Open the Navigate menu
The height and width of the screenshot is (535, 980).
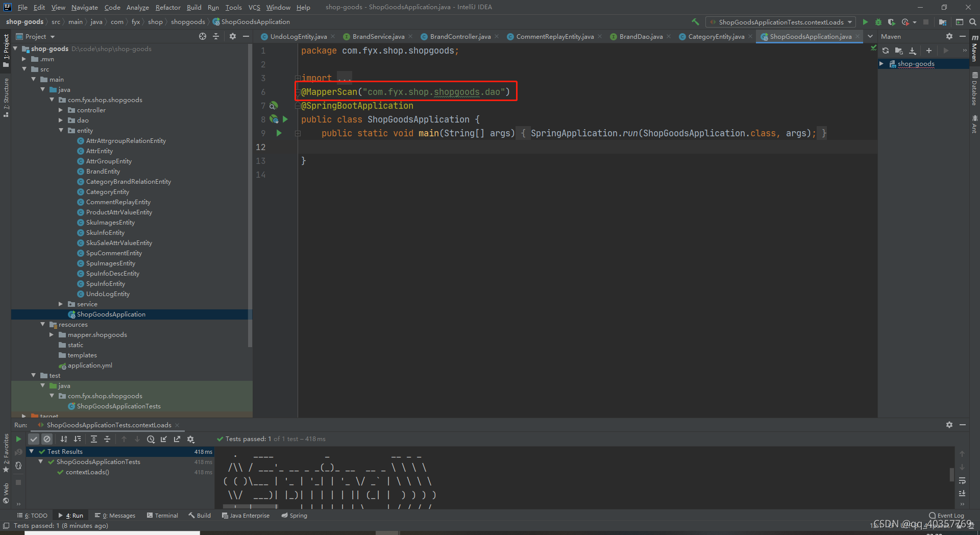(x=84, y=7)
